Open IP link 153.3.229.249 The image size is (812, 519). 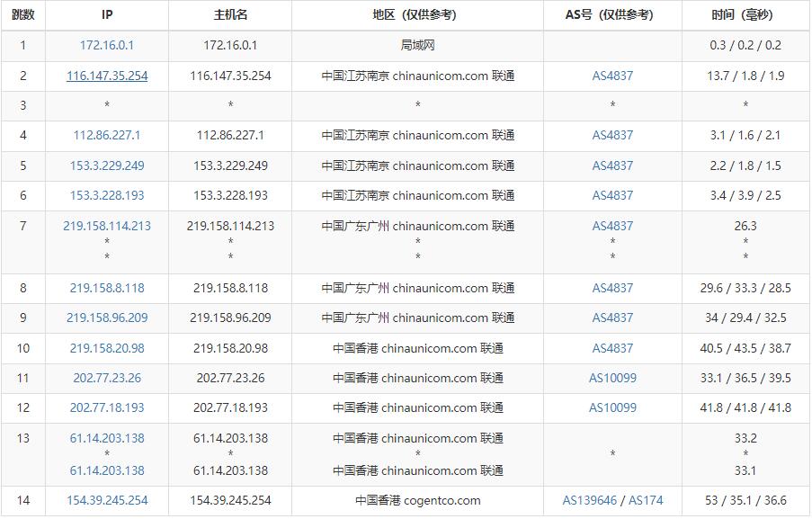click(x=107, y=166)
